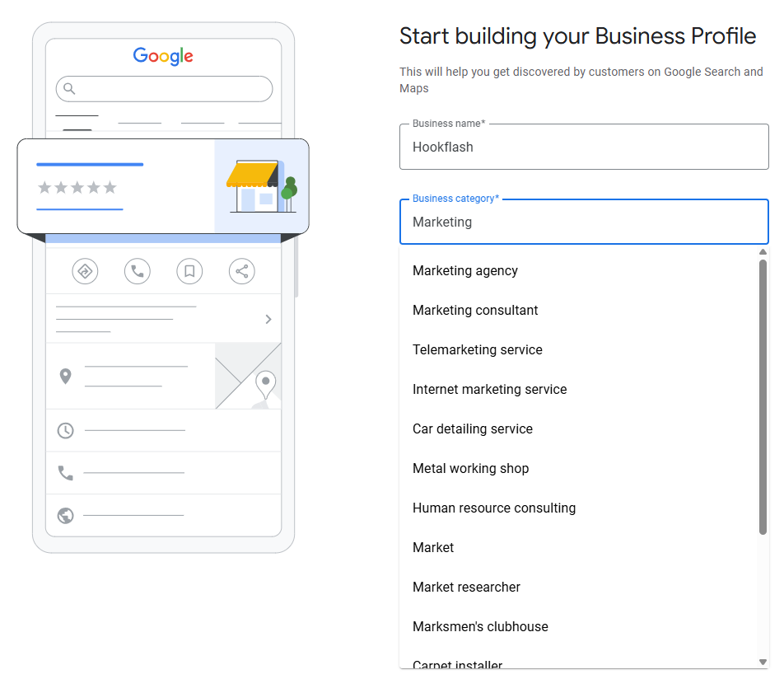Select Marketing agency from suggestions
This screenshot has width=784, height=679.
[580, 271]
